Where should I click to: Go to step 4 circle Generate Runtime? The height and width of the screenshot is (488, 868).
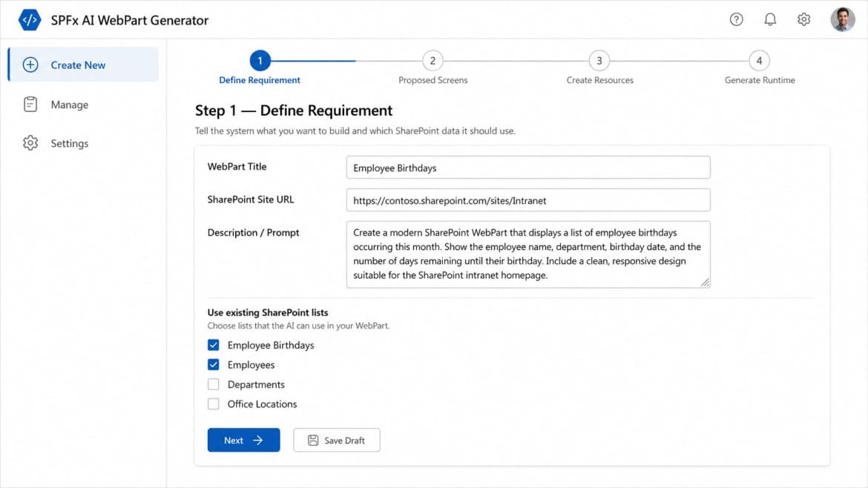759,60
